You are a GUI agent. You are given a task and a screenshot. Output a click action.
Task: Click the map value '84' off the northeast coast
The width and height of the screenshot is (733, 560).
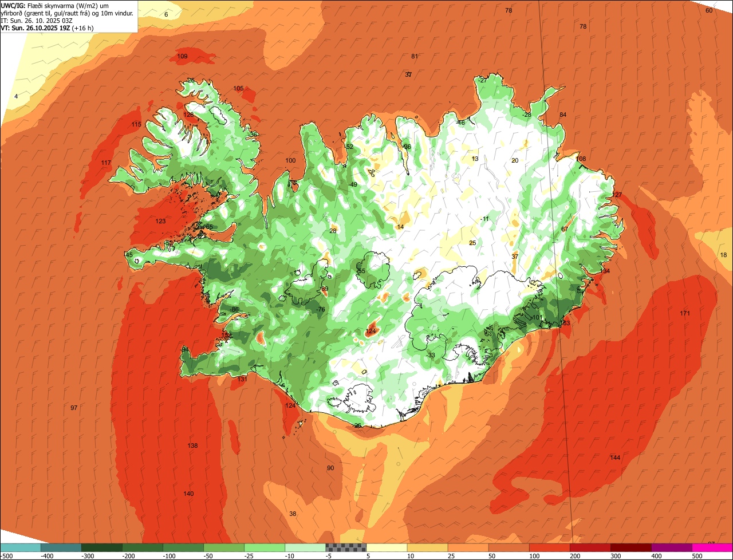point(563,115)
